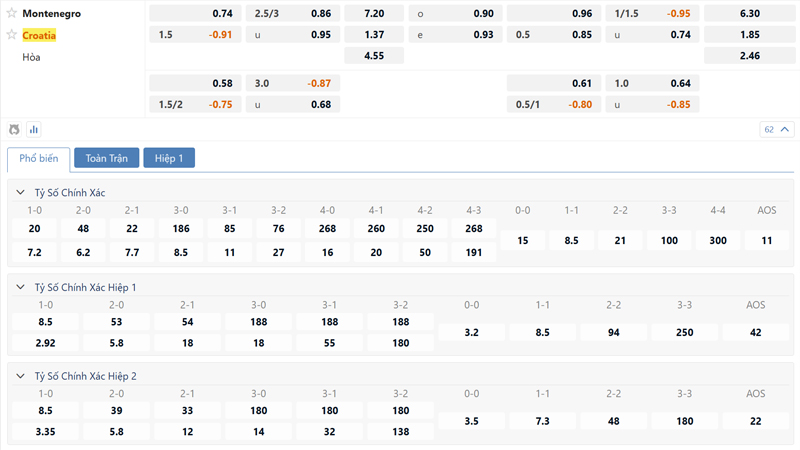Switch to the Toàn Trận tab
Image resolution: width=800 pixels, height=450 pixels.
(x=106, y=158)
